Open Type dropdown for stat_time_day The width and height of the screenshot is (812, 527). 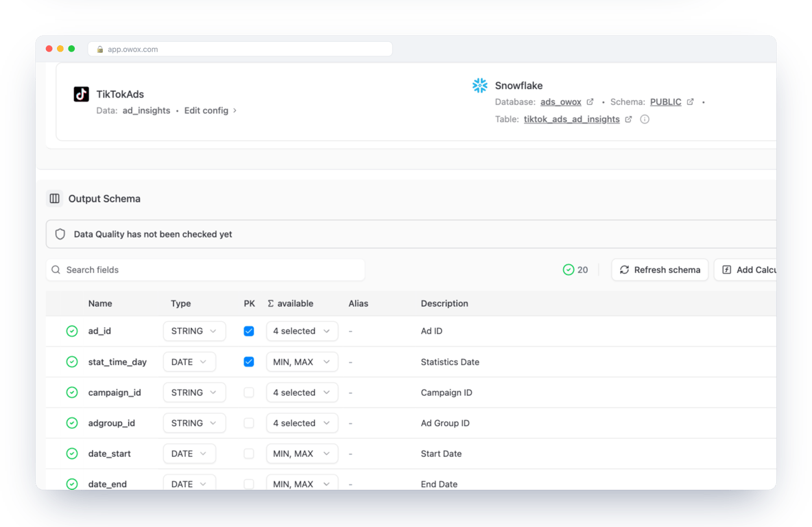[189, 362]
